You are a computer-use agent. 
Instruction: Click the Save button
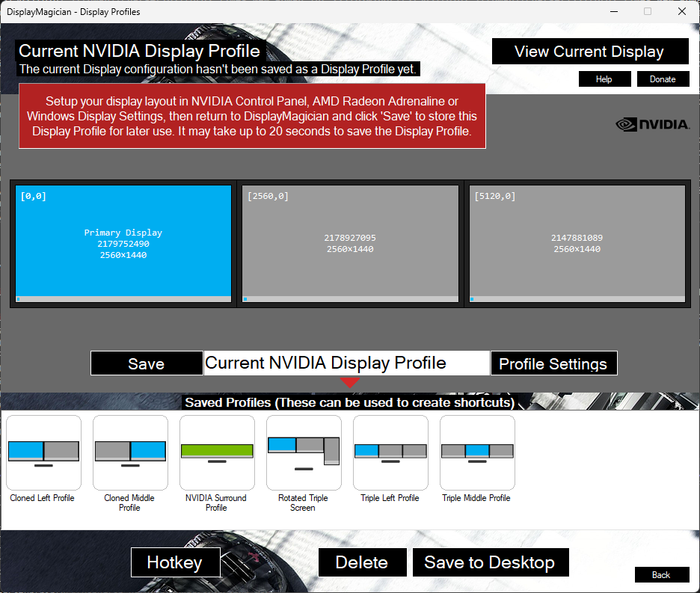coord(147,363)
